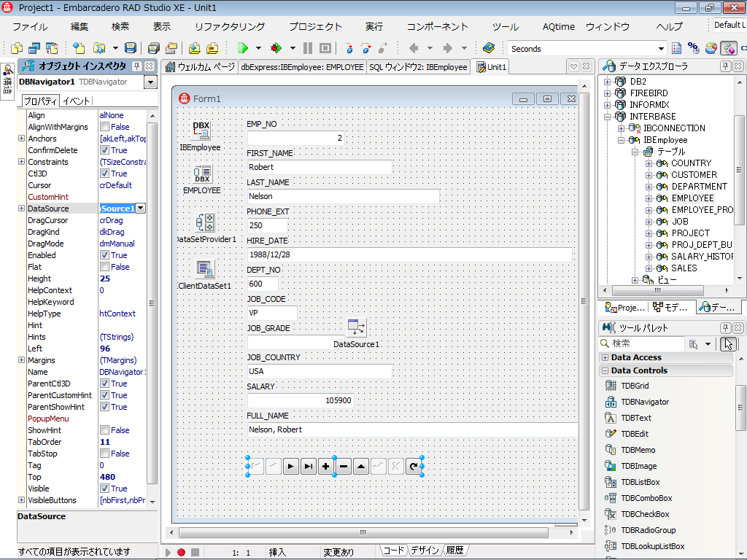Select the EMPLOYEE DBX dataset component on form
Viewport: 747px width, 560px height.
(202, 174)
